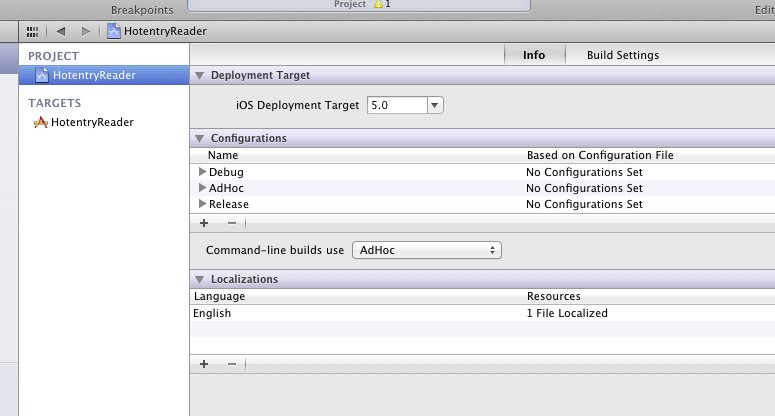
Task: Select HotentryReader under TARGETS
Action: [92, 122]
